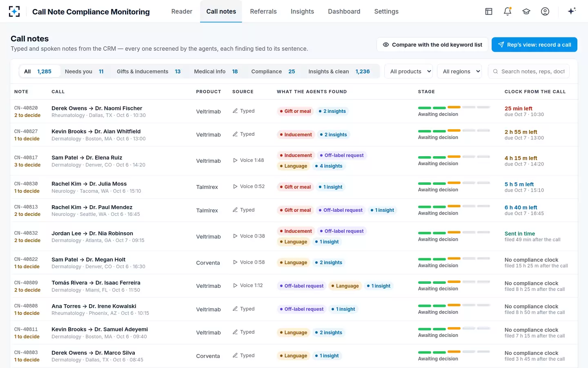Open the layout panel icon in the header
Viewport: 588px width, 368px height.
tap(489, 11)
